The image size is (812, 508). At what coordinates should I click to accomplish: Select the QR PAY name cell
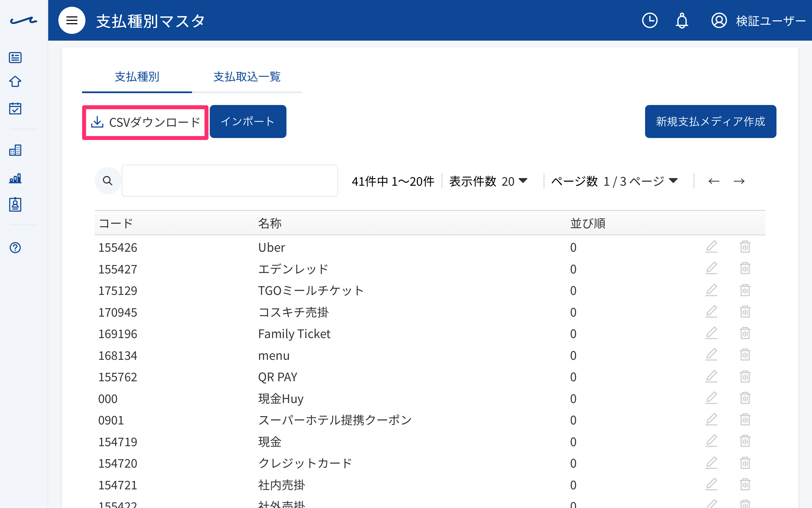278,377
